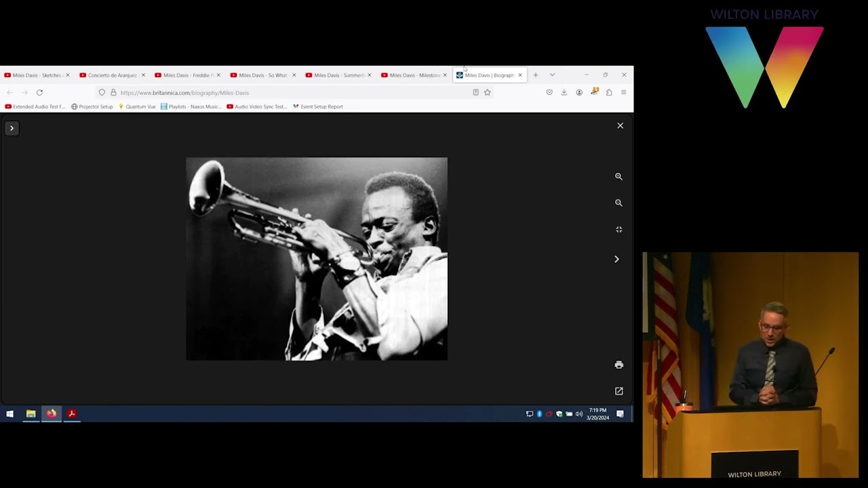868x488 pixels.
Task: Zoom in on the trumpet photo
Action: tap(618, 176)
